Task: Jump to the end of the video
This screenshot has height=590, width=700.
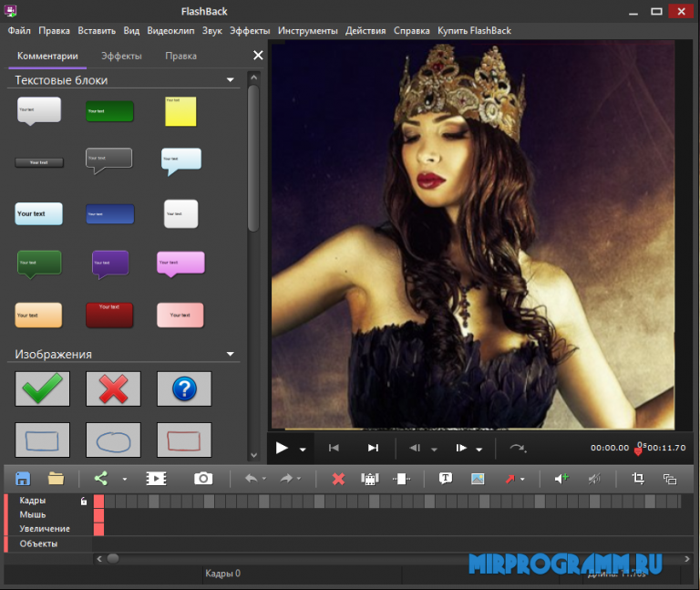Action: 373,448
